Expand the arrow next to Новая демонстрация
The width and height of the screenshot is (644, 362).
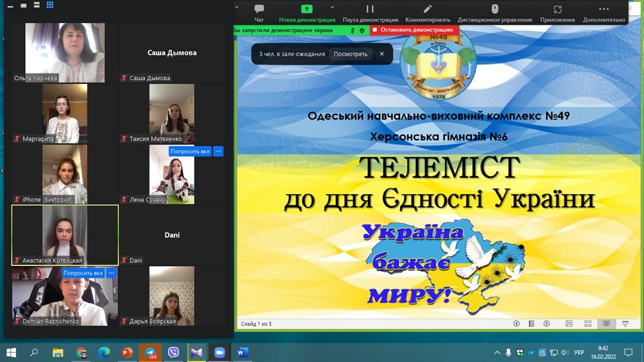point(332,8)
